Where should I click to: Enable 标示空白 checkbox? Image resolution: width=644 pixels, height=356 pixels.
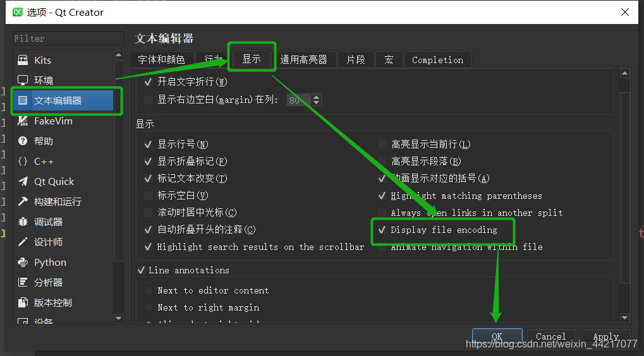[x=149, y=196]
